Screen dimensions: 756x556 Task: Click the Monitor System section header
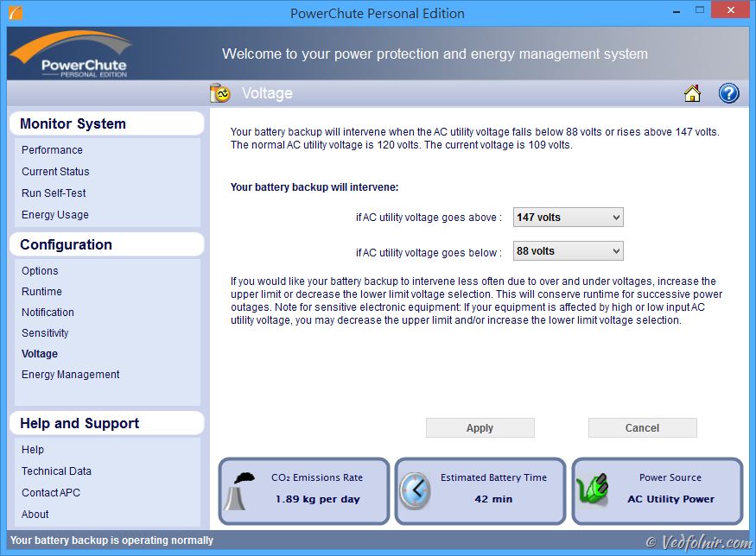pos(107,123)
